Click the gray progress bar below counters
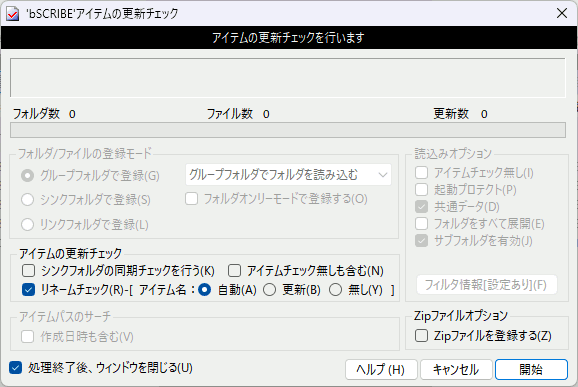Image resolution: width=578 pixels, height=387 pixels. [288, 130]
